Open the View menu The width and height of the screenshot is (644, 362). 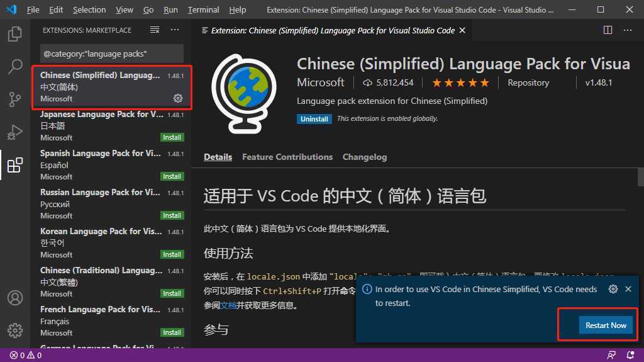click(x=125, y=9)
